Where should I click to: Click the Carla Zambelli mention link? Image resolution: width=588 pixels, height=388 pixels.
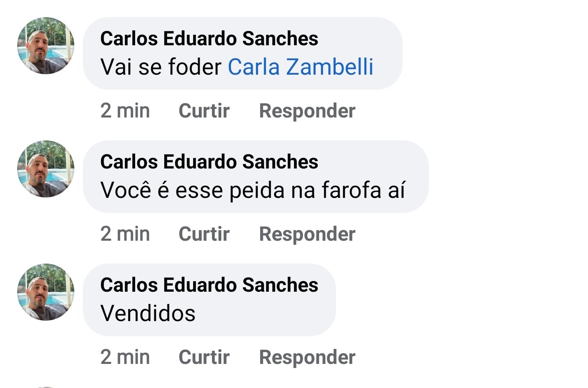[x=301, y=67]
